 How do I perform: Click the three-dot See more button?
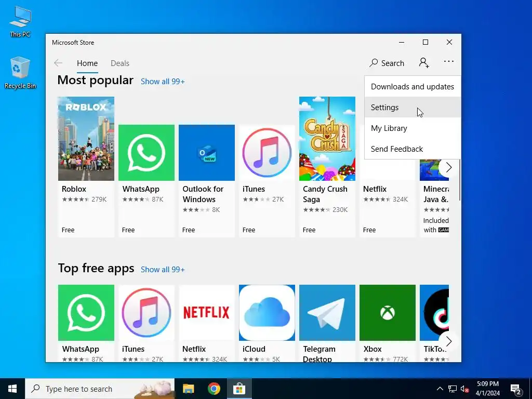[448, 62]
